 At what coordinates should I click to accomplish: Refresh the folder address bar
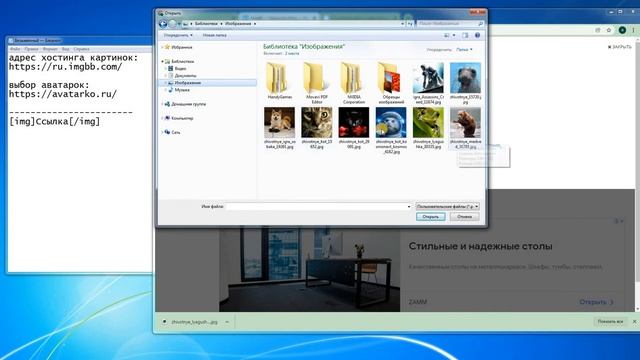click(x=410, y=24)
